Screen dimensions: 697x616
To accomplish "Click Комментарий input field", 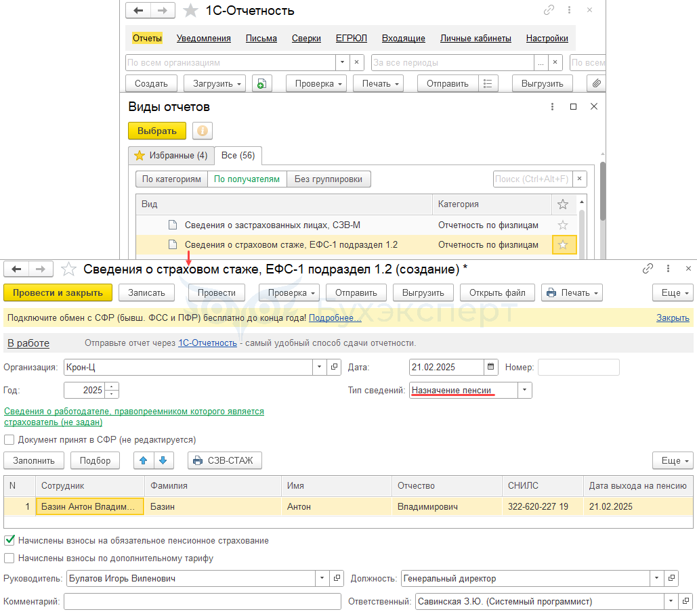I will coord(203,601).
